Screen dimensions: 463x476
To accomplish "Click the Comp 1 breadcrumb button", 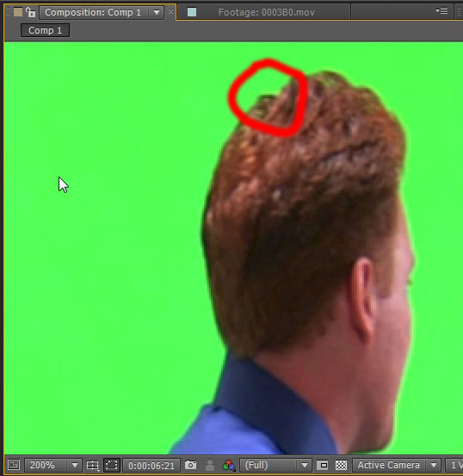I will click(45, 30).
